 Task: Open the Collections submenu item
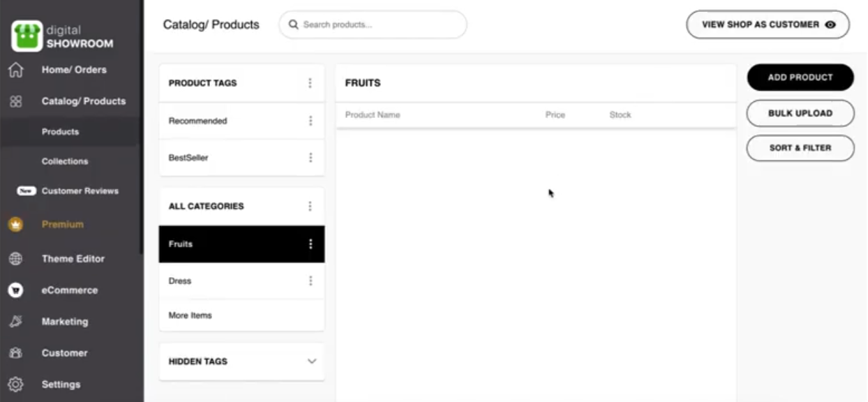[65, 161]
